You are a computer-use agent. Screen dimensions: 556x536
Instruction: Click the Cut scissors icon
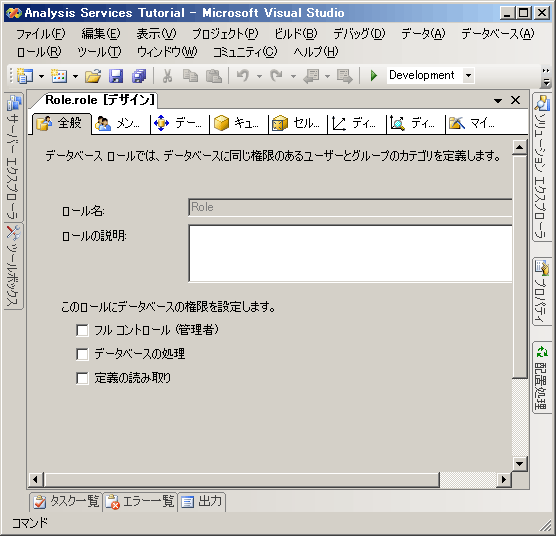click(x=167, y=76)
